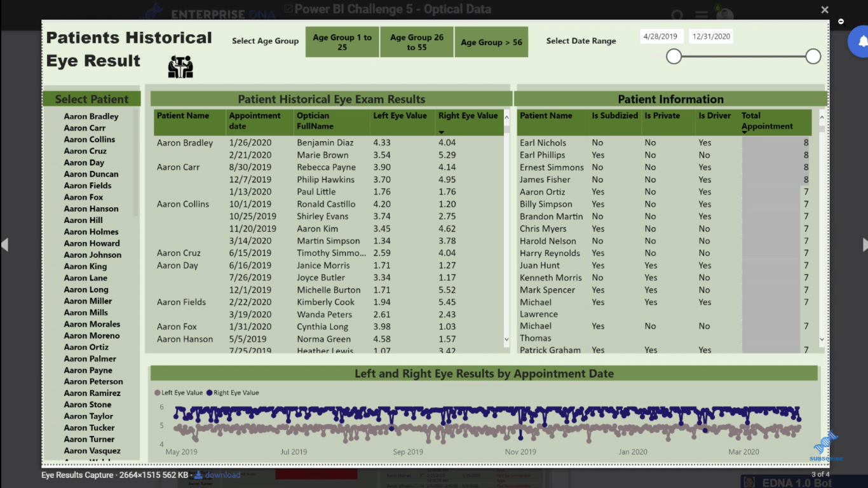Image resolution: width=868 pixels, height=488 pixels.
Task: Close the image lightbox with X
Action: [x=825, y=10]
